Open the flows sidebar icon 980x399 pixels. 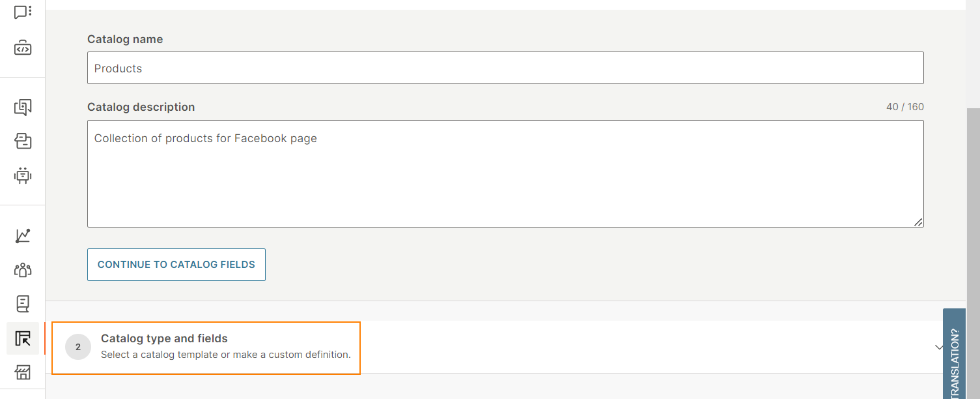coord(23,141)
